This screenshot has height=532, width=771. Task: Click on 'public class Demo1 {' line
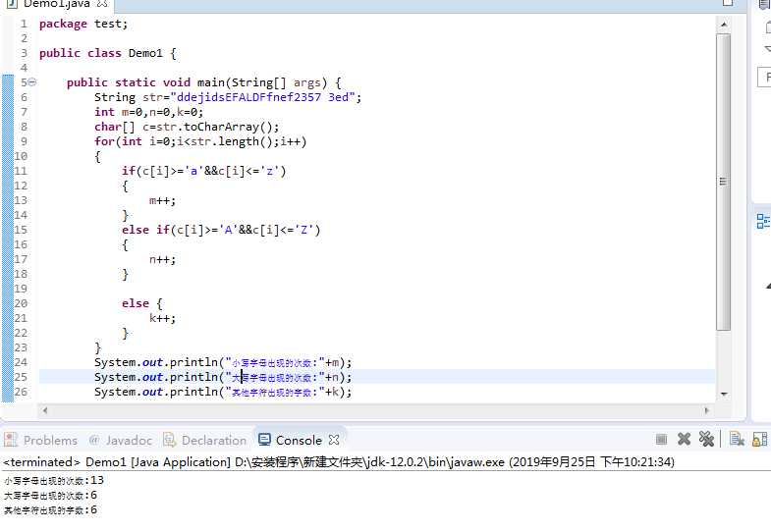pyautogui.click(x=108, y=53)
